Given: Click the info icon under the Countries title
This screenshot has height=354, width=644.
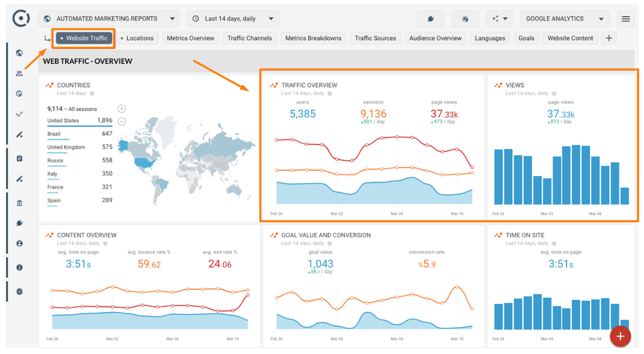Looking at the screenshot, I should [x=92, y=93].
